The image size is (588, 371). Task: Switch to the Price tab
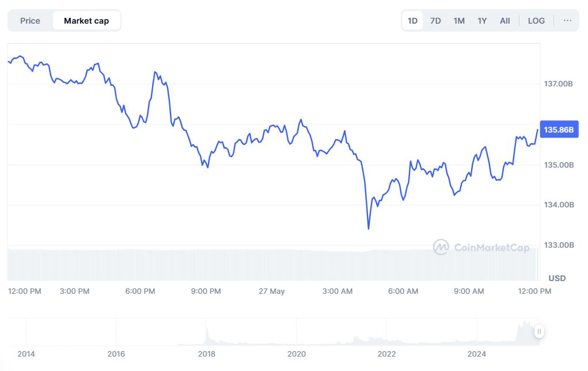[x=30, y=21]
